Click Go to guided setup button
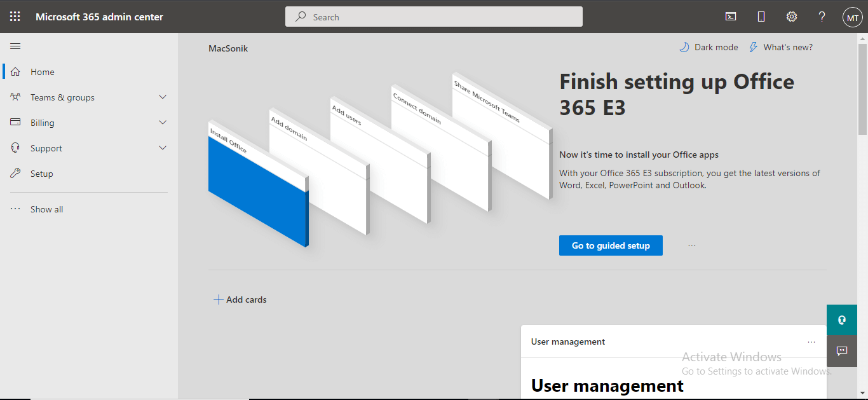This screenshot has height=400, width=868. tap(611, 245)
